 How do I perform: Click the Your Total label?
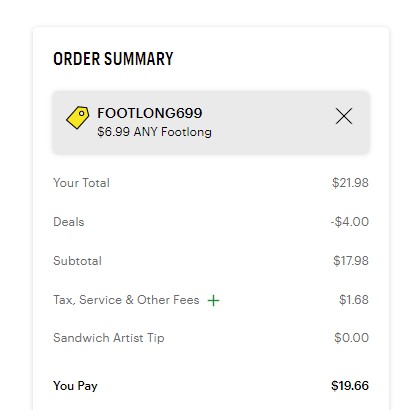coord(81,183)
